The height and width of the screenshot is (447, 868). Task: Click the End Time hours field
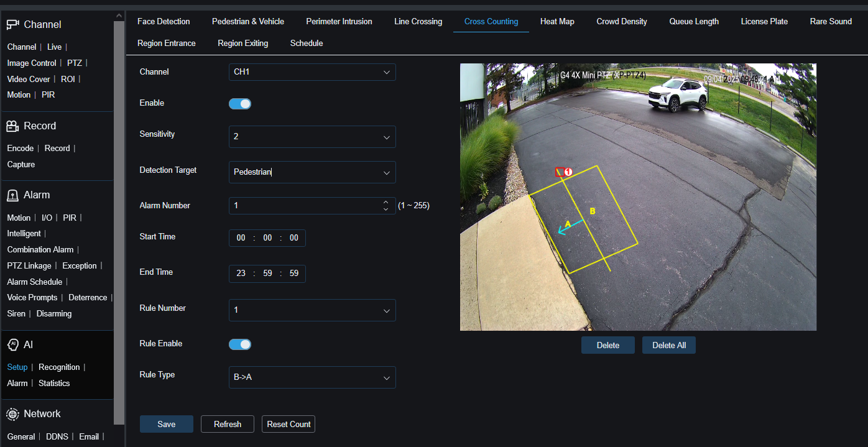tap(241, 274)
